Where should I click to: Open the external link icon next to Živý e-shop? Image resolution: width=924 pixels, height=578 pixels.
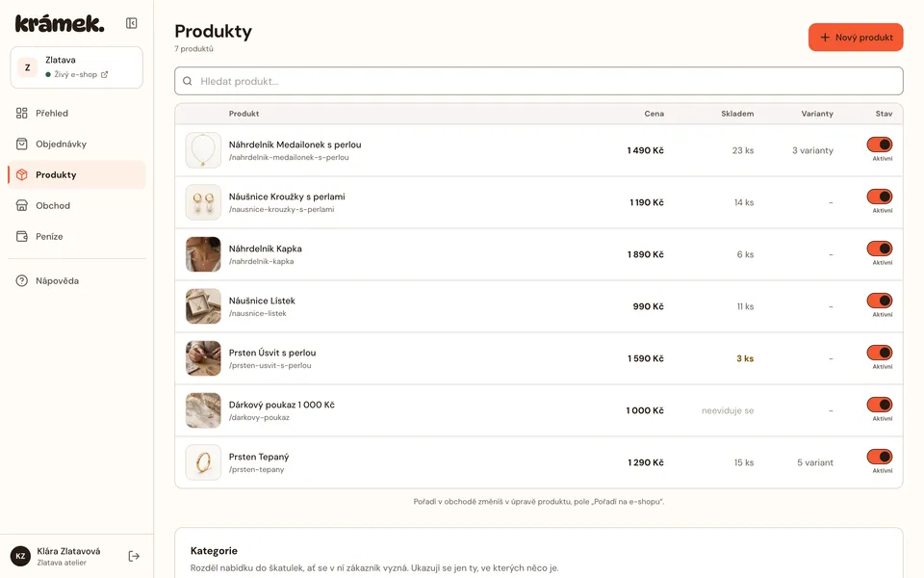point(104,74)
